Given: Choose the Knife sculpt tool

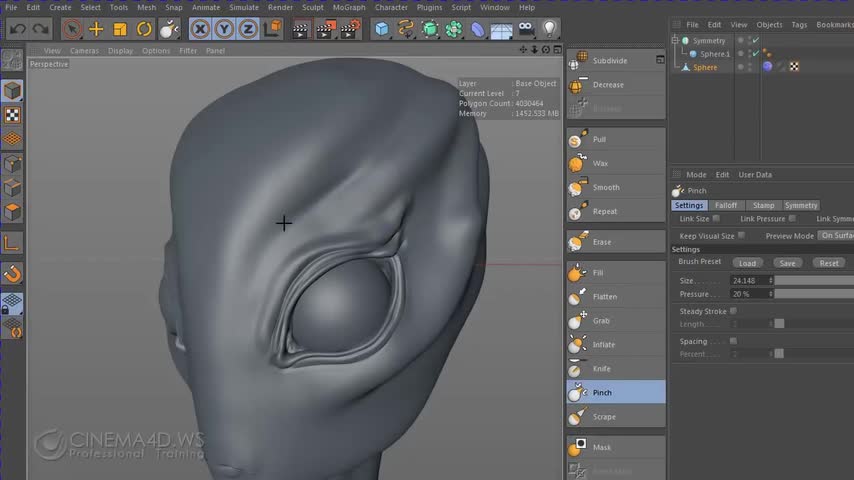Looking at the screenshot, I should coord(601,369).
